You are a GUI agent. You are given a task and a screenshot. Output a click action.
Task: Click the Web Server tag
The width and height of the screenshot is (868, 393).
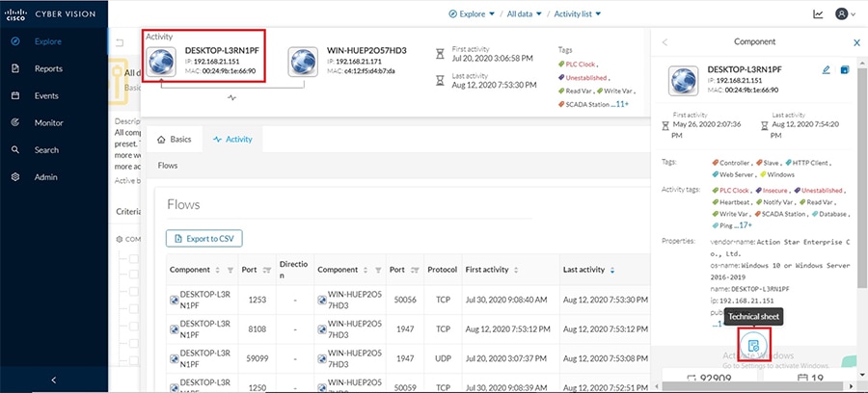pos(734,174)
